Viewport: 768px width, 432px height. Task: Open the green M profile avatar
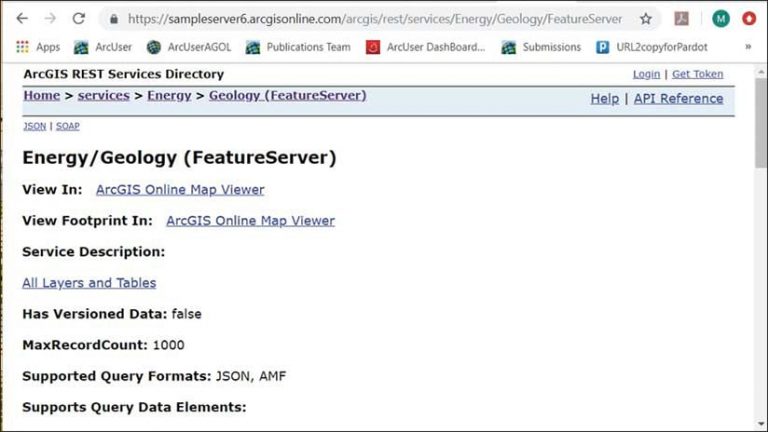[x=720, y=19]
